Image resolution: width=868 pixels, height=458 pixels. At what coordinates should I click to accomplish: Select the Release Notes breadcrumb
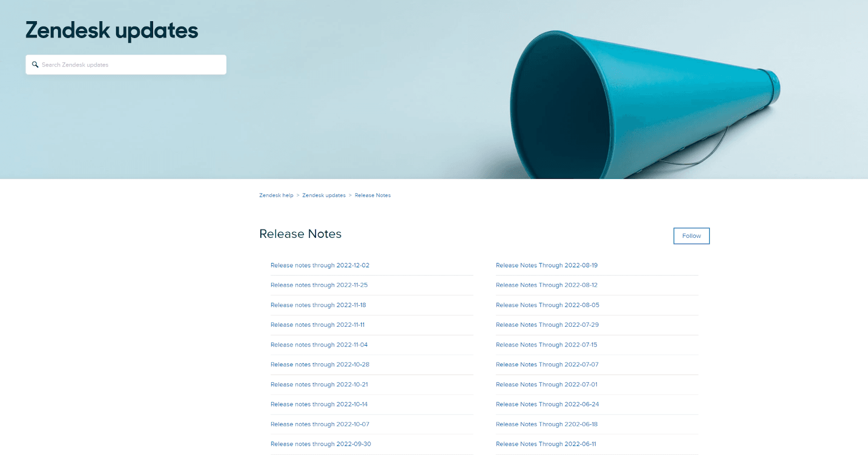[373, 195]
